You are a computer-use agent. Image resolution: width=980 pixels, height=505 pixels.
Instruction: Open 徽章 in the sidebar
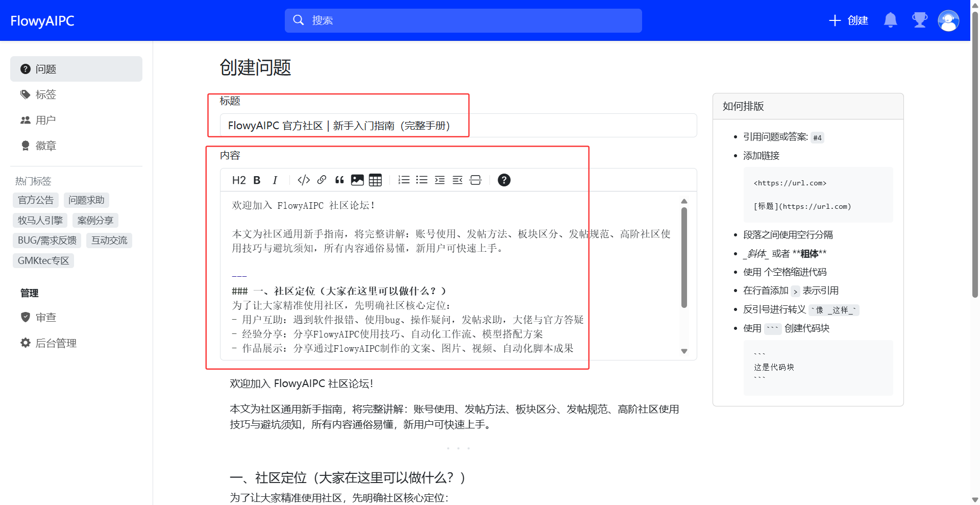(x=76, y=146)
